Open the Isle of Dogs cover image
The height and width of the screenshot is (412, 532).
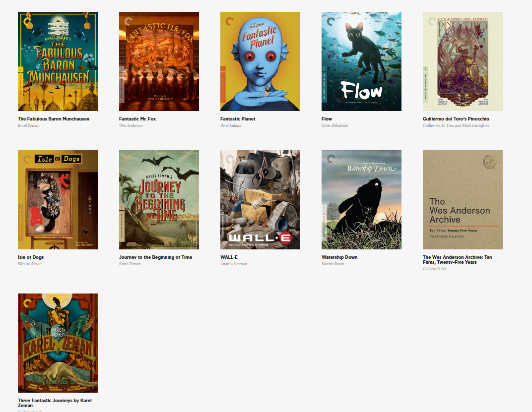point(58,199)
